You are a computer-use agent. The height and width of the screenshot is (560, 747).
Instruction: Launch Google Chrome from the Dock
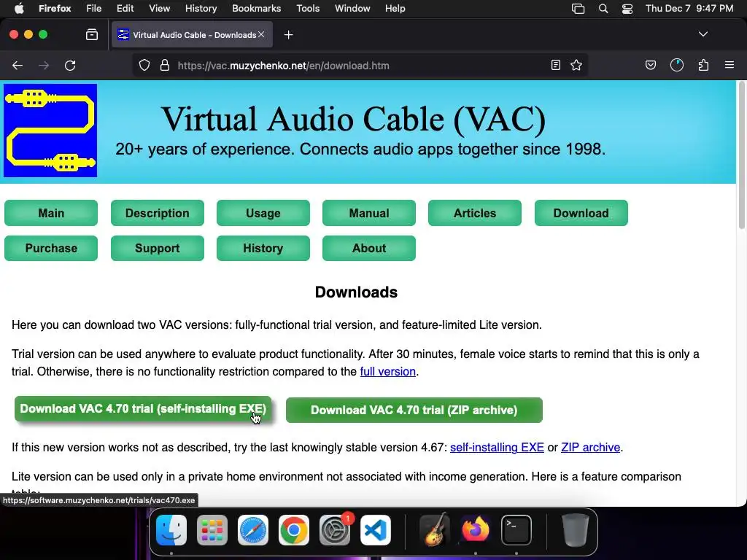pos(294,530)
